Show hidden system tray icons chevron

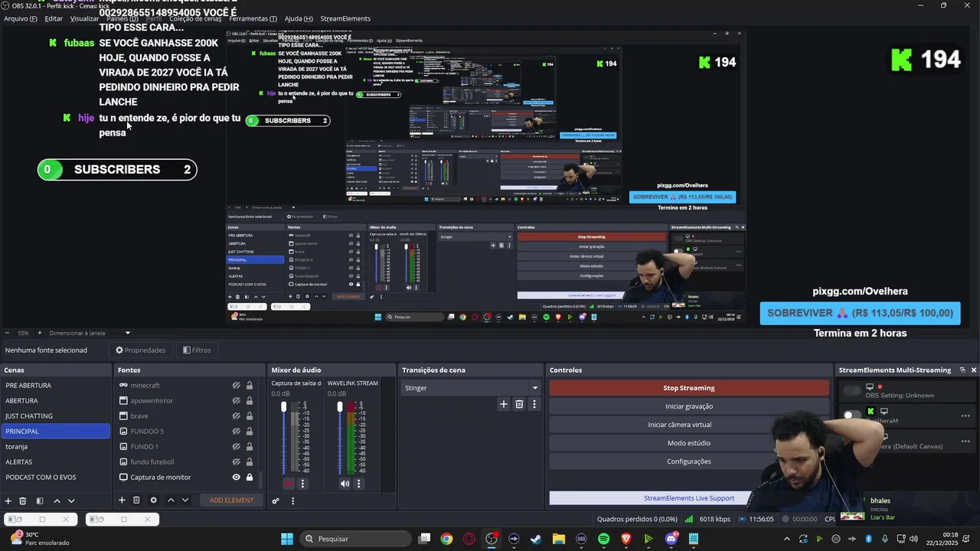click(788, 539)
